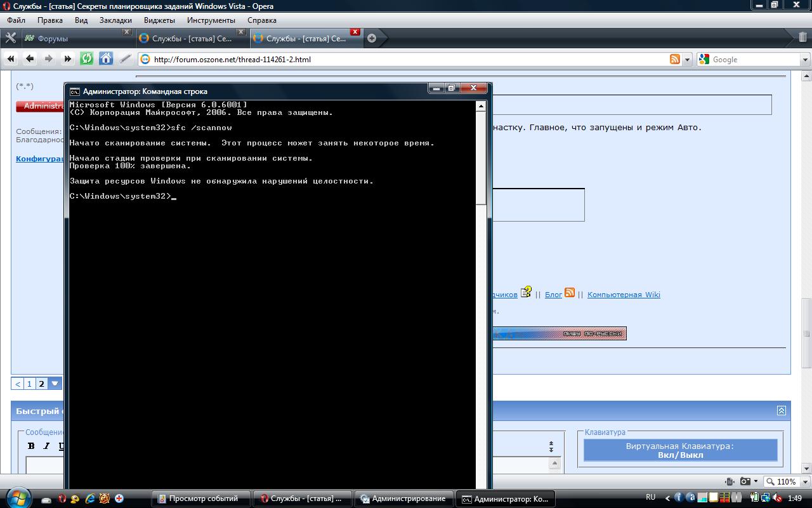Viewport: 812px width, 508px height.
Task: Click the Google search input field
Action: click(755, 60)
